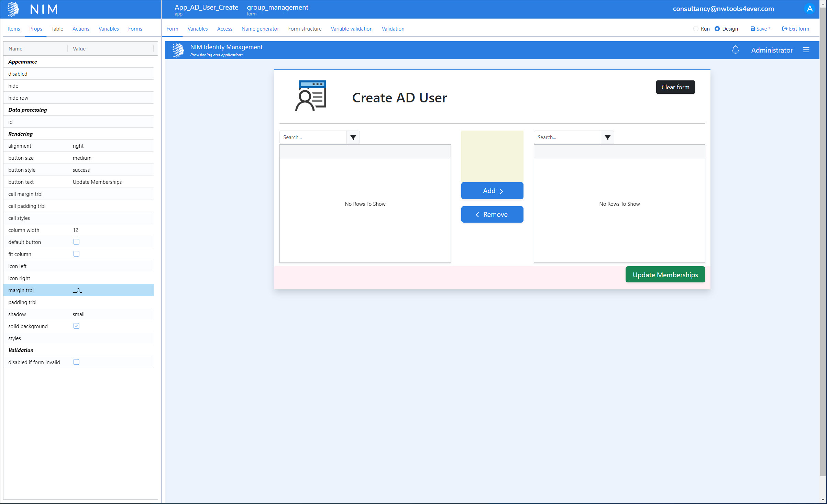The image size is (827, 504).
Task: Click the vertical scrollbar on the right edge
Action: coord(823,240)
